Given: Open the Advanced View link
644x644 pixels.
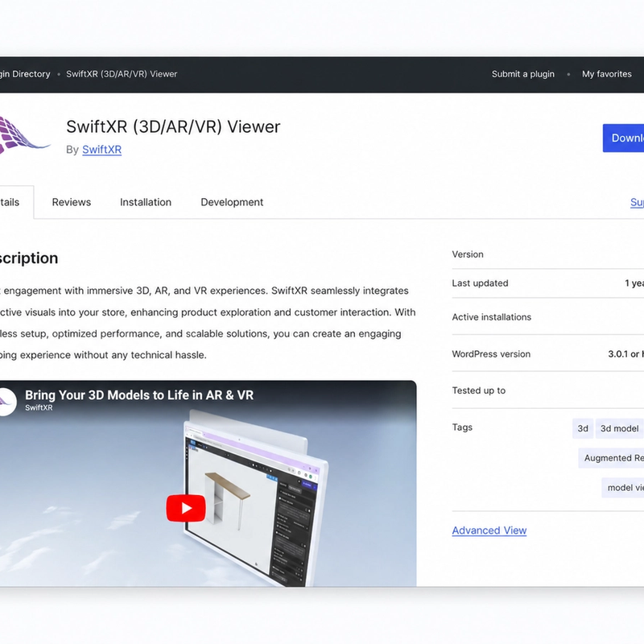Looking at the screenshot, I should [x=489, y=530].
